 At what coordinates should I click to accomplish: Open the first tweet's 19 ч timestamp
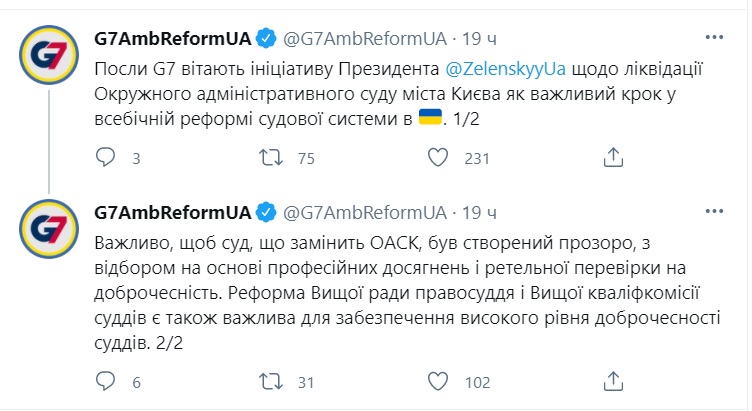point(472,40)
